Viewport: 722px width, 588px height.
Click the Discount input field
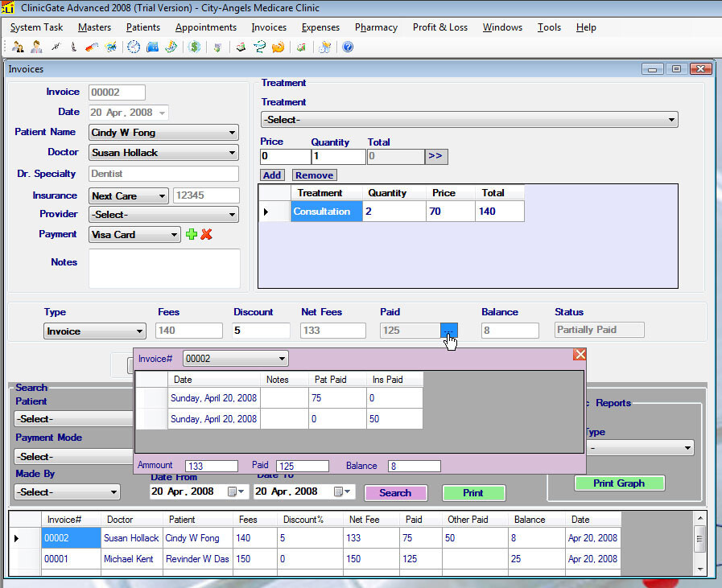click(x=261, y=331)
